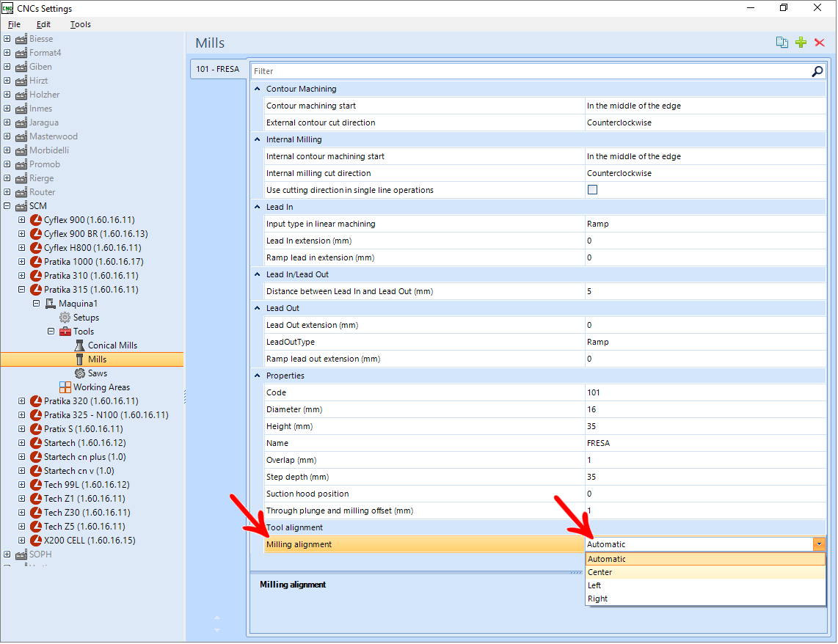Open the Edit menu
The height and width of the screenshot is (644, 838).
(x=43, y=24)
